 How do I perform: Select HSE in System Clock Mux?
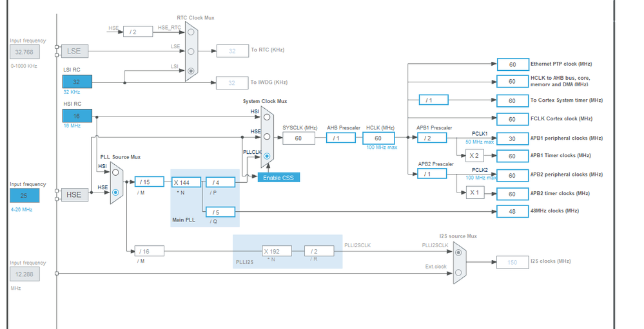click(x=267, y=136)
